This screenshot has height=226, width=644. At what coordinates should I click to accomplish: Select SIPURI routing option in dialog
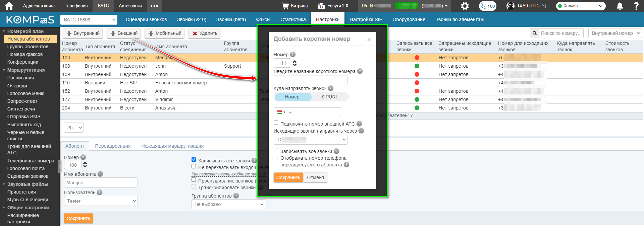(x=329, y=97)
